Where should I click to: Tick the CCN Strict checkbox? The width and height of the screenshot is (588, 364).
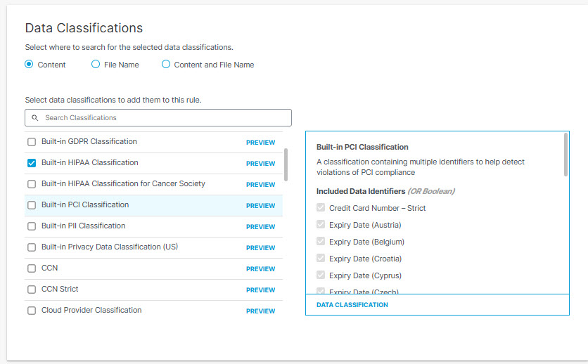coord(32,290)
